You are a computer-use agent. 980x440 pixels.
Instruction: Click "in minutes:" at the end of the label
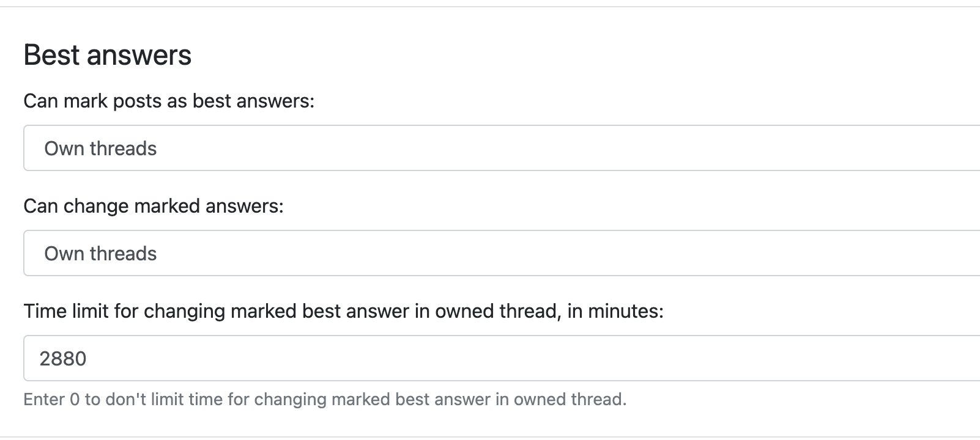(615, 311)
